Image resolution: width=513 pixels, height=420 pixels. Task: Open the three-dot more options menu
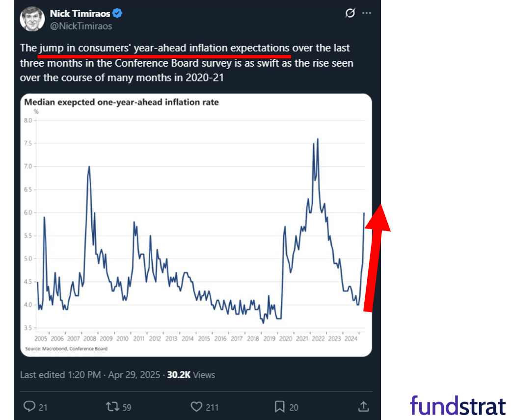[x=367, y=13]
